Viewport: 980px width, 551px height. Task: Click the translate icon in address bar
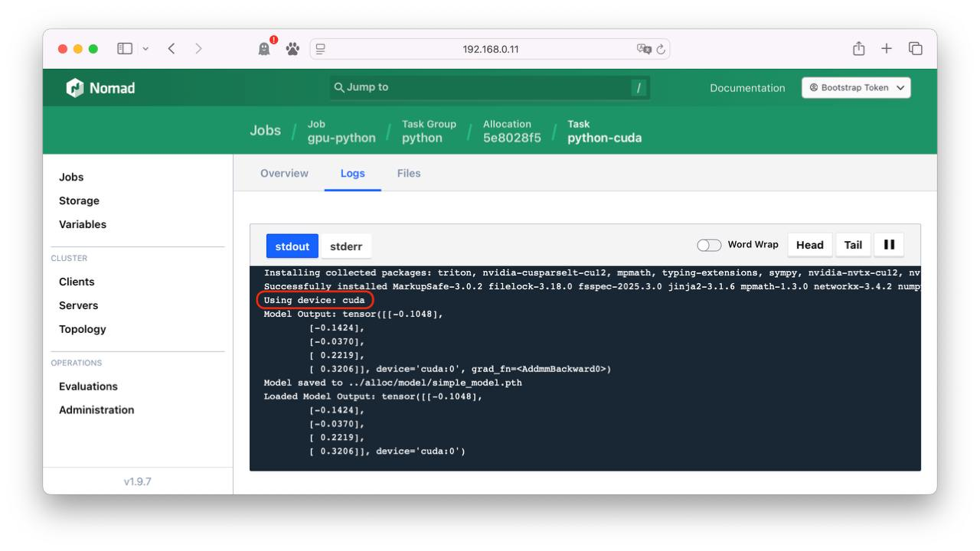point(644,49)
